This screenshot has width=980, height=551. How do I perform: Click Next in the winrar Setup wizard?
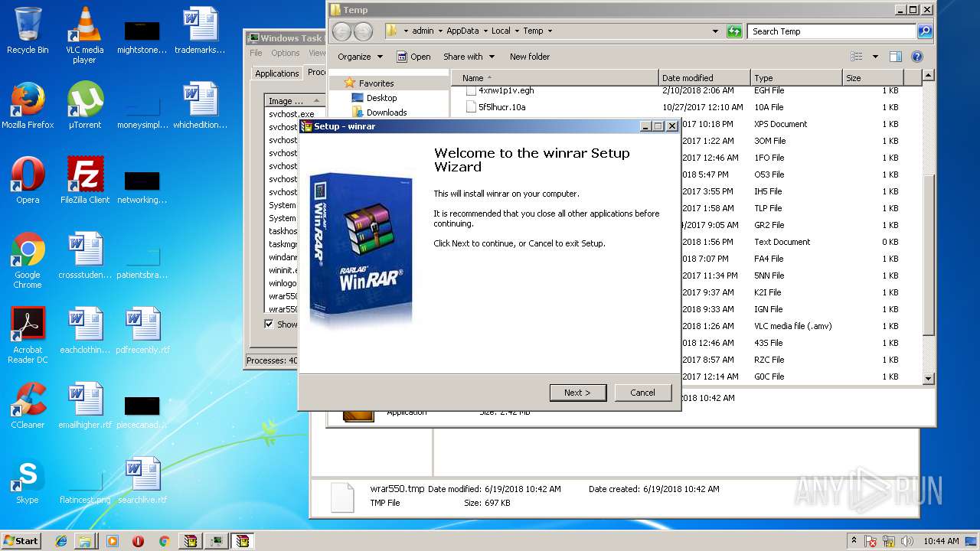click(578, 393)
